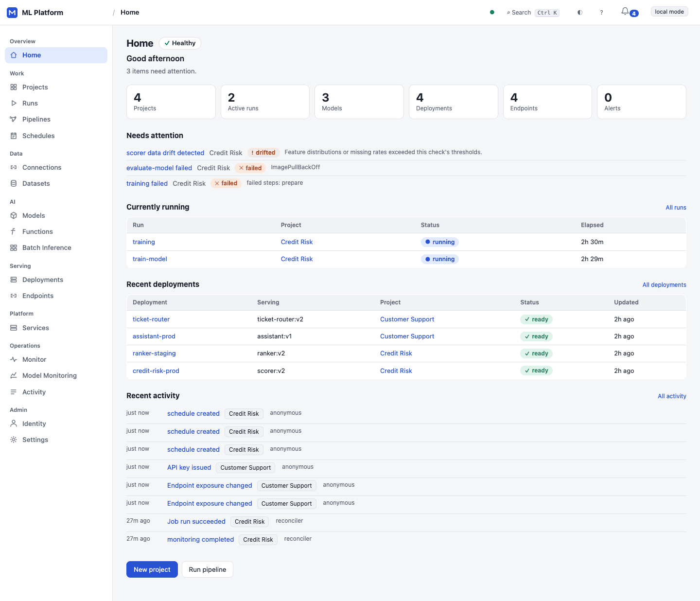Click the Monitor pulse icon in sidebar
Screen dimensions: 700x601
14,360
